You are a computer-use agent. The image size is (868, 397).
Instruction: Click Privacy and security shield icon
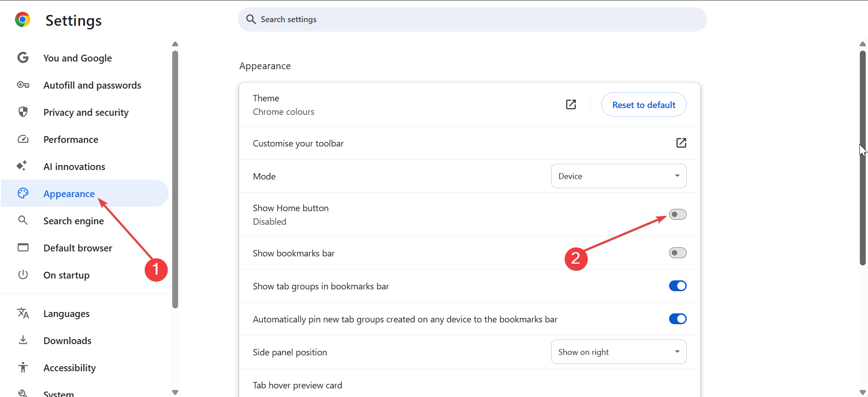point(23,112)
